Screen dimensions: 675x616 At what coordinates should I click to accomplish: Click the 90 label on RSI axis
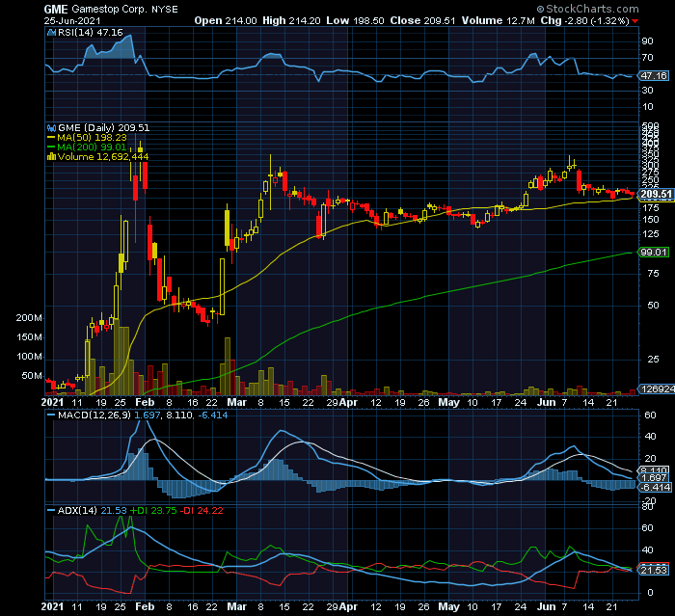click(647, 41)
